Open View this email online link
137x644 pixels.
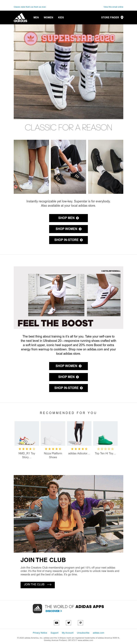point(113,7)
